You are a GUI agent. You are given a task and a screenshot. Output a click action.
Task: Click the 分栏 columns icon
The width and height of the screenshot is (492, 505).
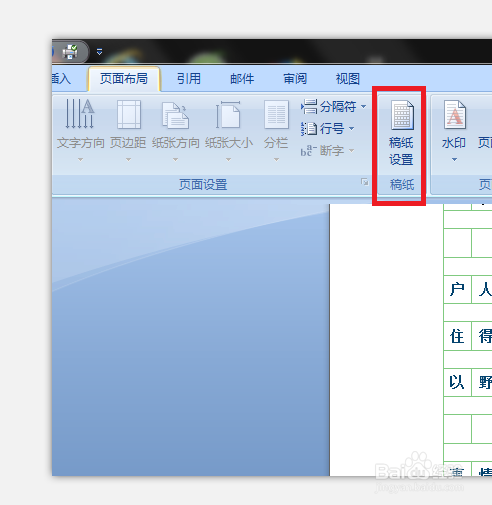pyautogui.click(x=276, y=115)
